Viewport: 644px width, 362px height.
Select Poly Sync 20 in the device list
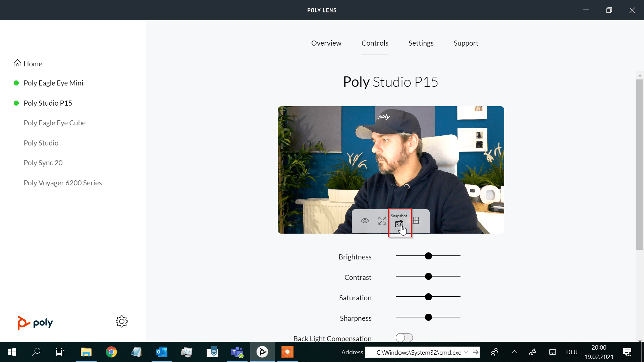coord(43,163)
